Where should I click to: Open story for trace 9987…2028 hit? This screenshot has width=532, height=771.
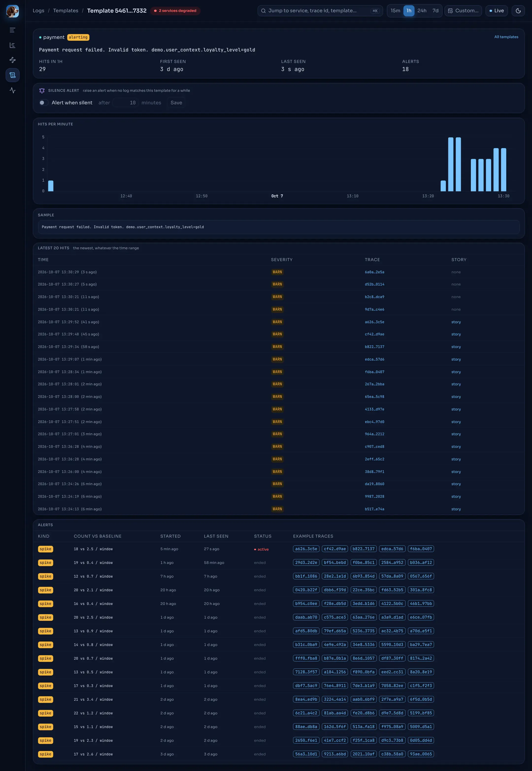point(456,497)
